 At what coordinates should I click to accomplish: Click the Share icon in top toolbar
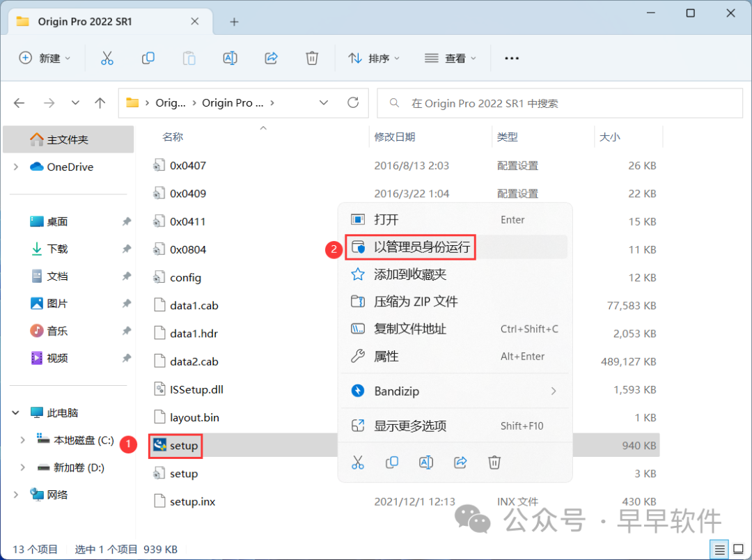point(272,59)
